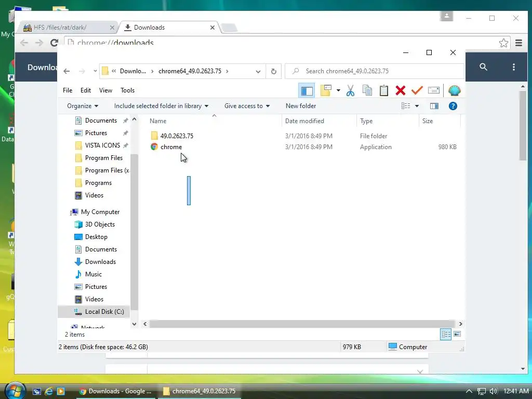The height and width of the screenshot is (399, 532).
Task: Reload the Chrome page
Action: click(x=54, y=43)
